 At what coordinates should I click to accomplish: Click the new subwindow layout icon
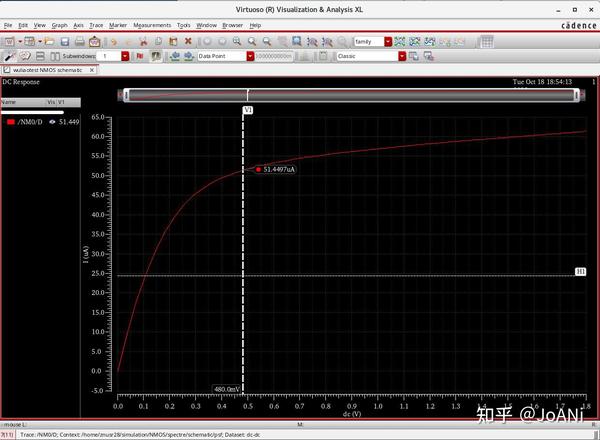coord(30,41)
